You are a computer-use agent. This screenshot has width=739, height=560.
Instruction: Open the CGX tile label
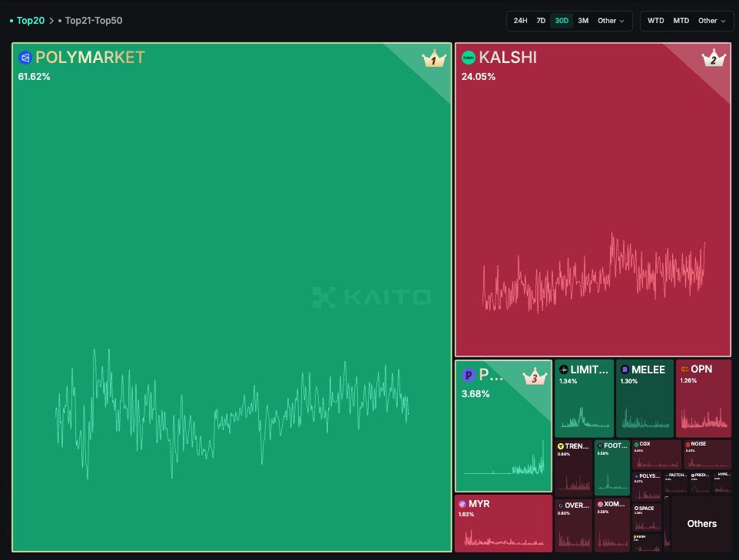click(x=645, y=444)
